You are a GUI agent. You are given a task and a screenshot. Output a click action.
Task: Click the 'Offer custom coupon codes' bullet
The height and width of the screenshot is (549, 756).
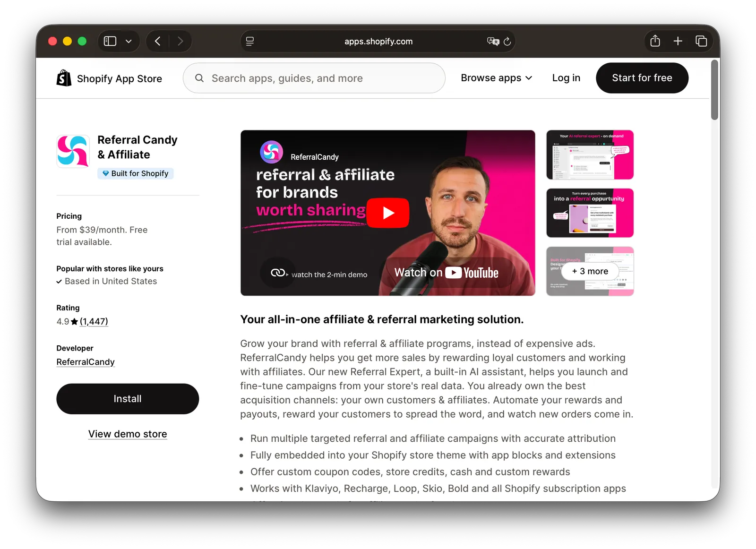point(410,472)
